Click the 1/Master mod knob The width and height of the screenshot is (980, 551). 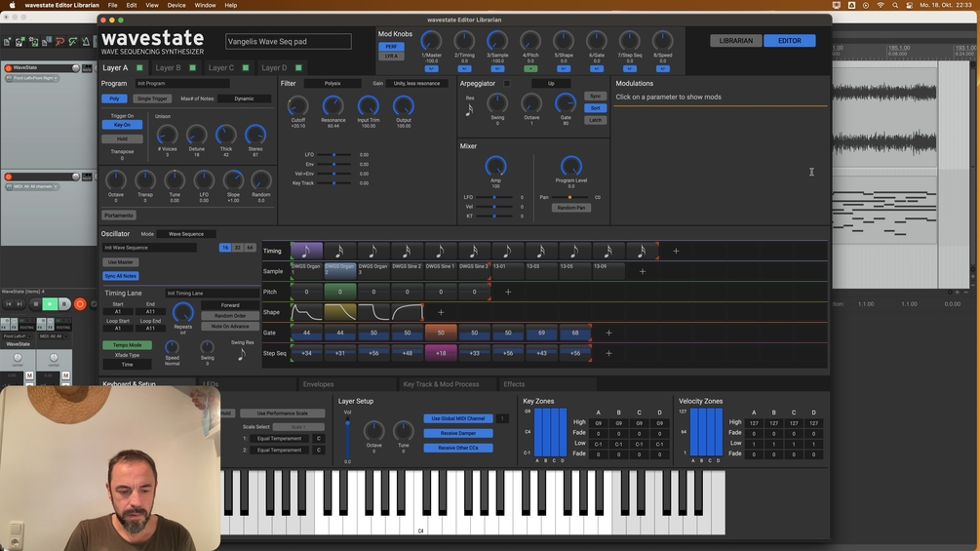point(431,41)
